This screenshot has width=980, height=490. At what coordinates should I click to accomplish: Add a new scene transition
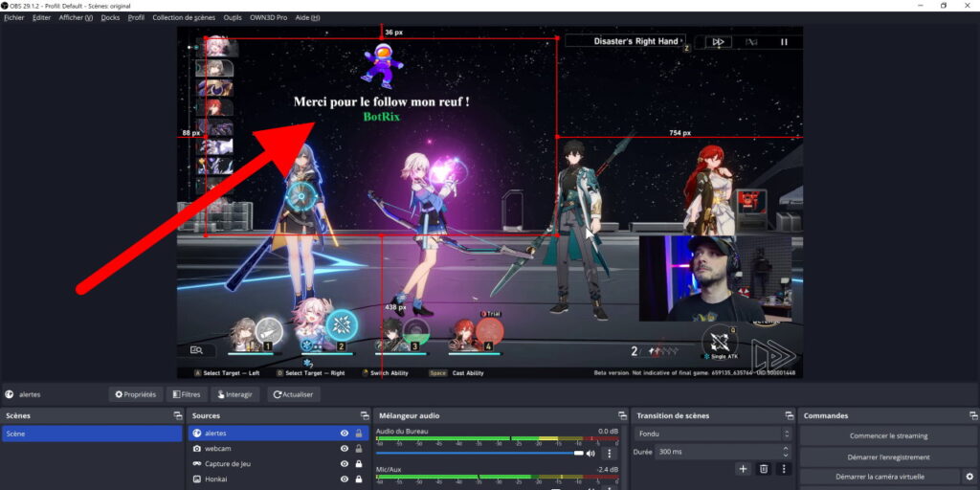click(743, 468)
